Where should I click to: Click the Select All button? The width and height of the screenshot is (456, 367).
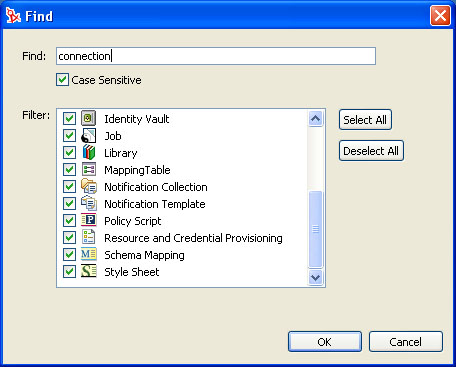tap(365, 120)
